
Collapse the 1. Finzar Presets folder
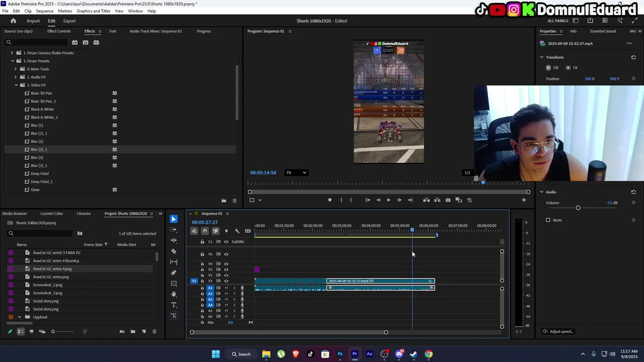click(x=12, y=61)
